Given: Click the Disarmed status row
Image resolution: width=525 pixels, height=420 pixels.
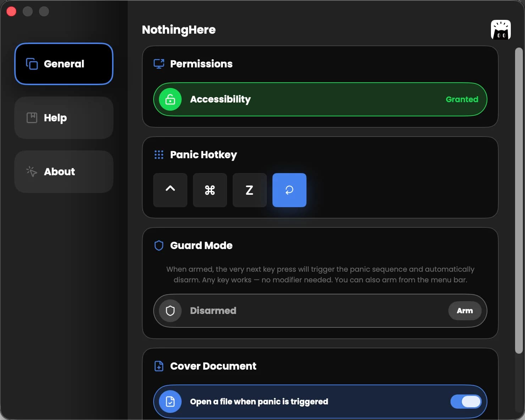Looking at the screenshot, I should click(x=319, y=310).
